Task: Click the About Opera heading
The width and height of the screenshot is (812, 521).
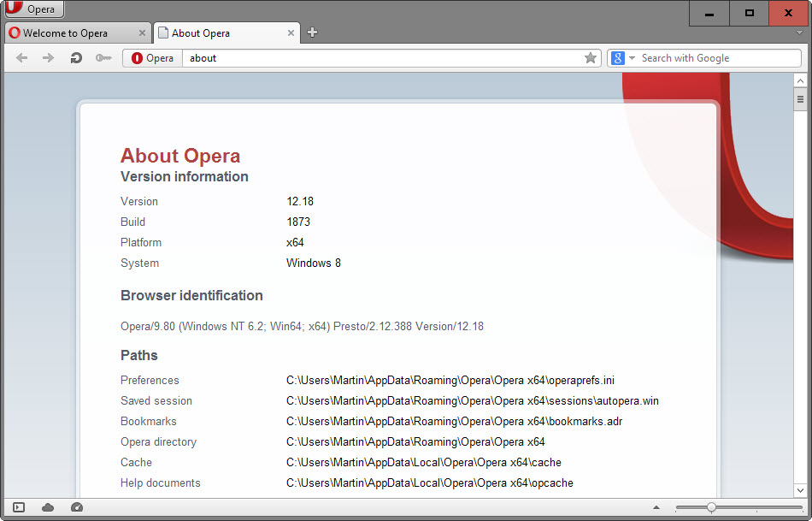Action: (x=180, y=156)
